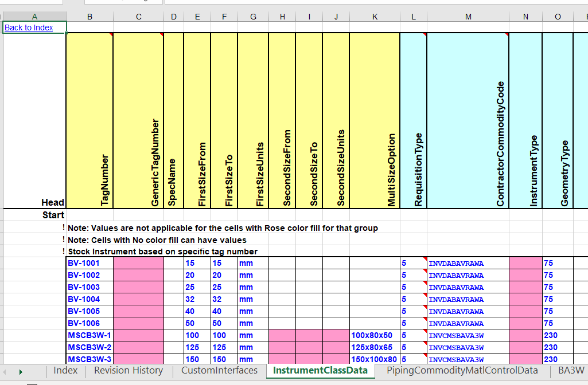Select column M header
Image resolution: width=588 pixels, height=385 pixels.
point(468,17)
